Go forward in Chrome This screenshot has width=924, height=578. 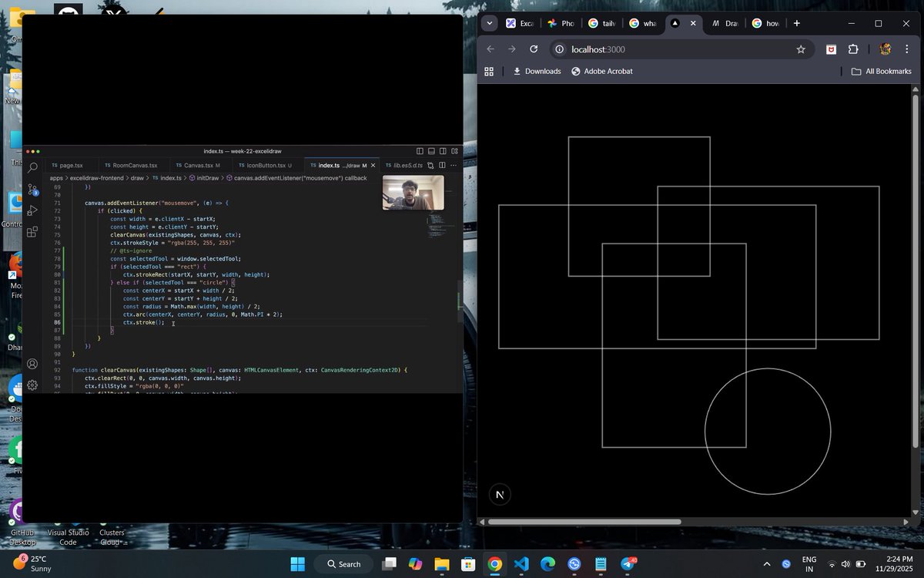512,49
